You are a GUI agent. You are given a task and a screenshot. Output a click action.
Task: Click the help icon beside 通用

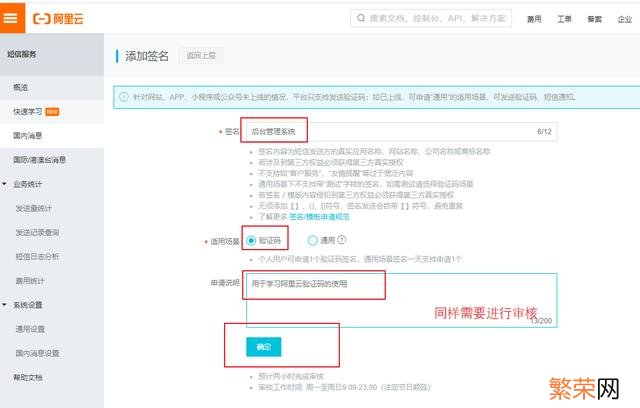[342, 240]
